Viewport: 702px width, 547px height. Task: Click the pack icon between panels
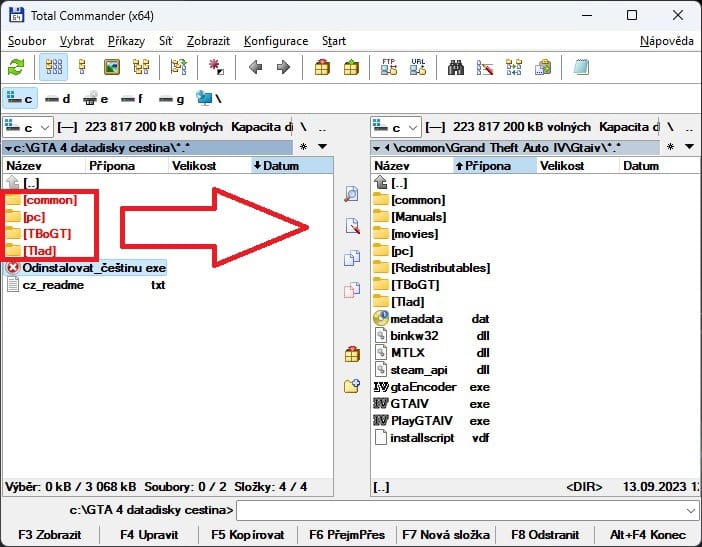point(352,354)
